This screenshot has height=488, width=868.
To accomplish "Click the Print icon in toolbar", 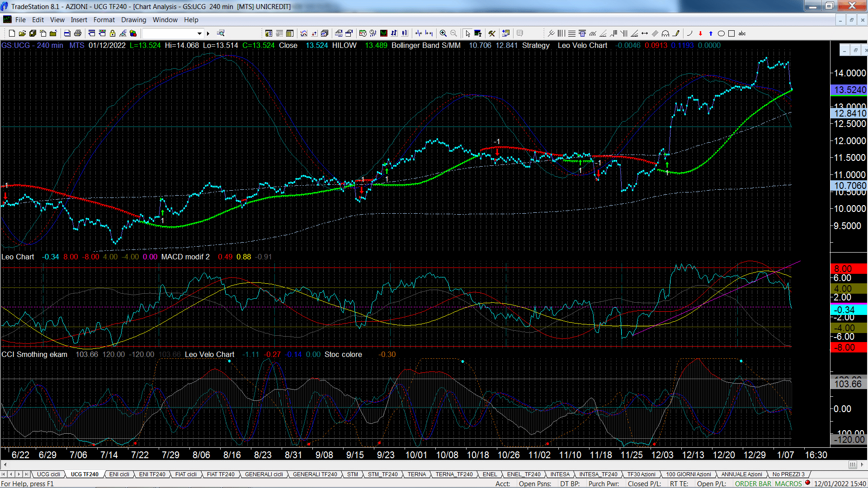I will 78,33.
